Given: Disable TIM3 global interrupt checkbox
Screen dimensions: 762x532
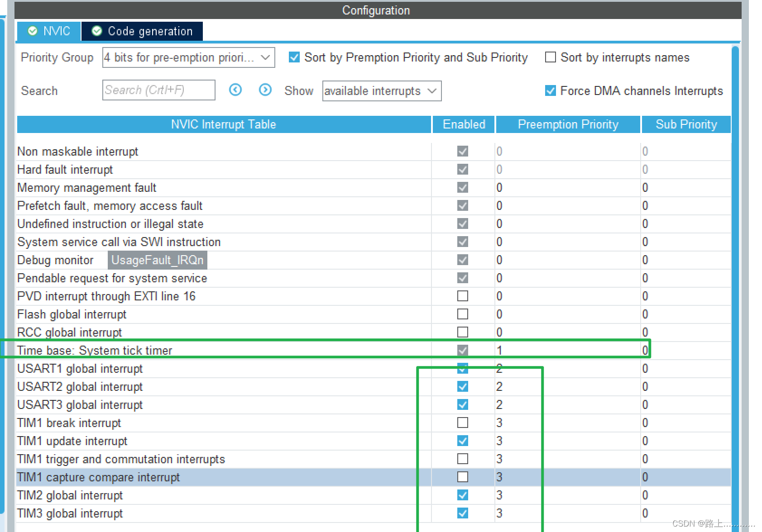Looking at the screenshot, I should pyautogui.click(x=463, y=513).
